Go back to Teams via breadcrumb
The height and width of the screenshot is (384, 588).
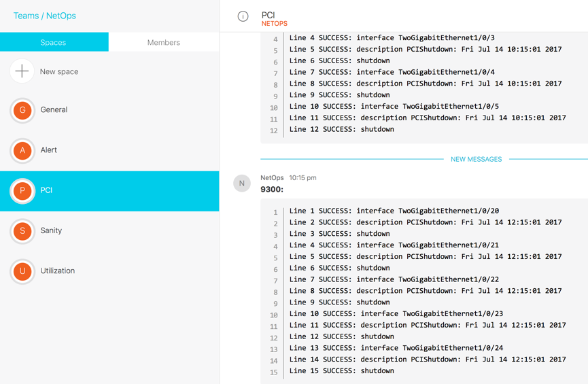coord(26,16)
